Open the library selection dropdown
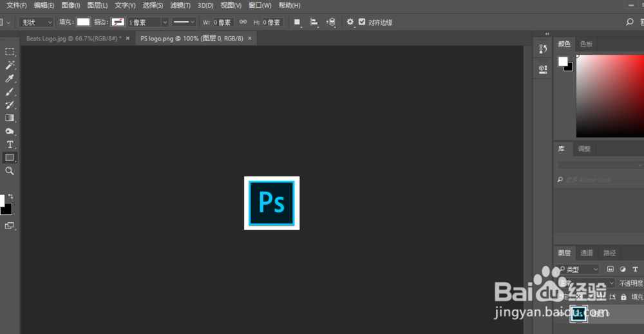This screenshot has height=334, width=644. point(600,165)
